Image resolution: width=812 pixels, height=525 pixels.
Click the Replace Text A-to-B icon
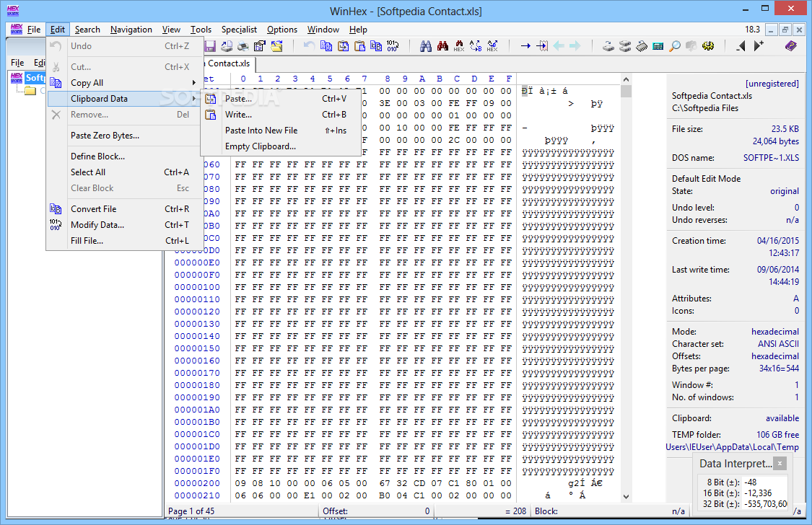click(x=476, y=46)
